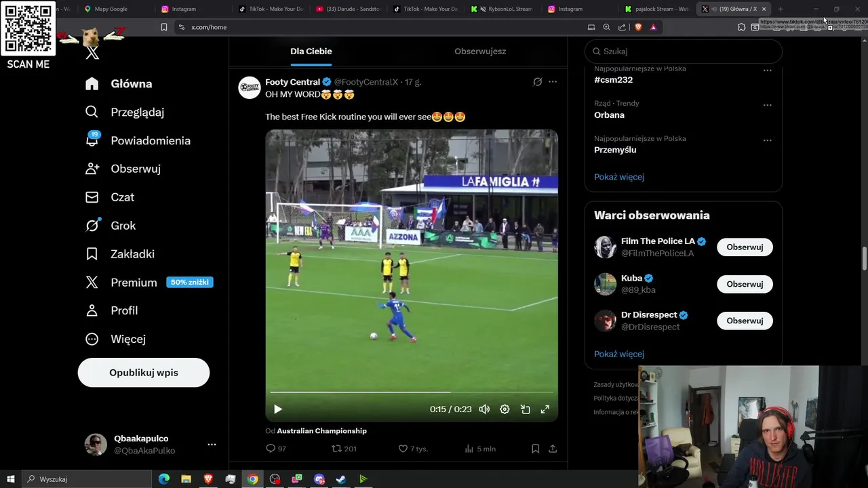Click share icon in address bar
This screenshot has height=488, width=868.
tap(622, 27)
